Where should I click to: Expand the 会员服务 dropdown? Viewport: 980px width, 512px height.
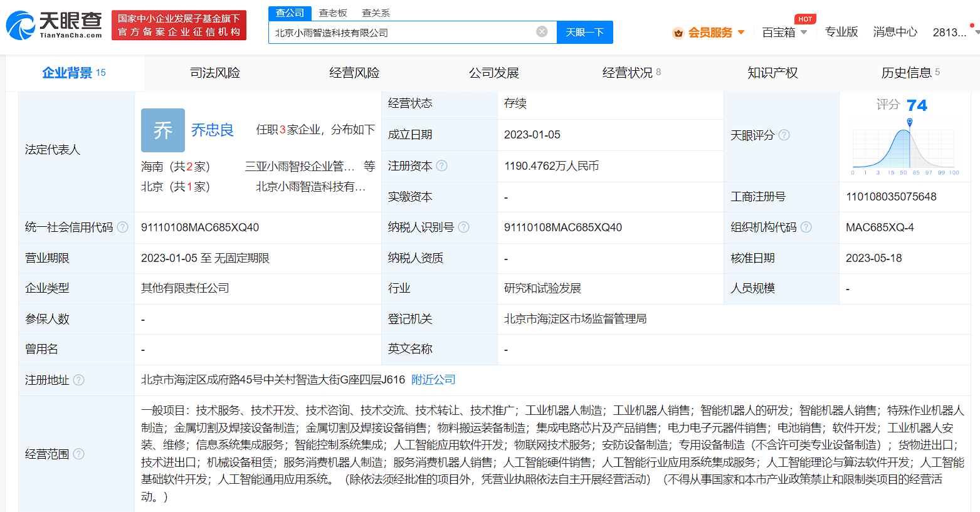(741, 32)
